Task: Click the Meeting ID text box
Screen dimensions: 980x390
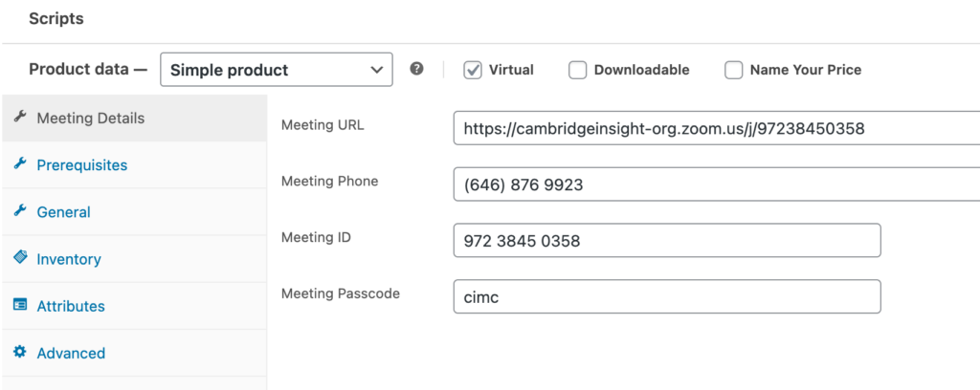Action: point(666,241)
